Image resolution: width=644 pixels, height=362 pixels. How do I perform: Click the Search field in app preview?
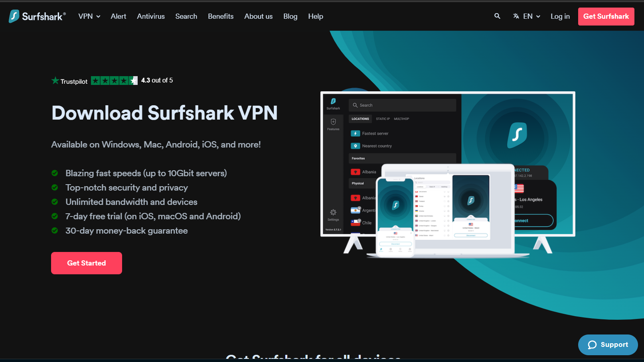[402, 105]
